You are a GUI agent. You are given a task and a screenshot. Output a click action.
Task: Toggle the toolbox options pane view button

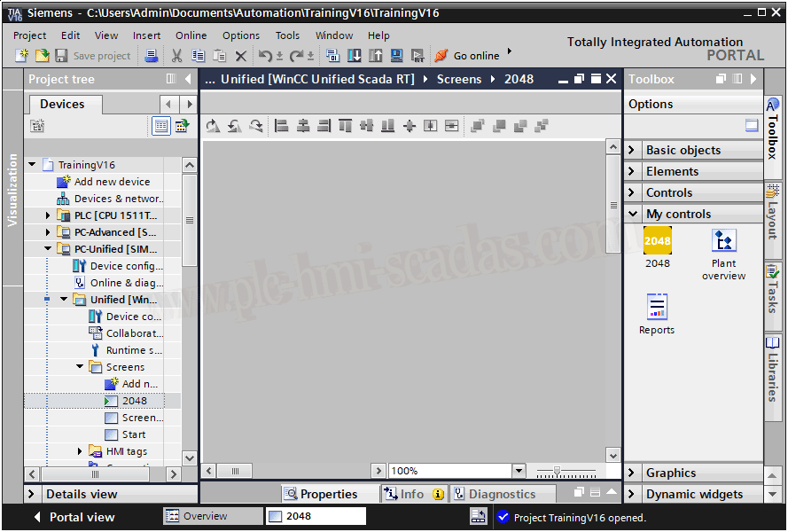(752, 126)
